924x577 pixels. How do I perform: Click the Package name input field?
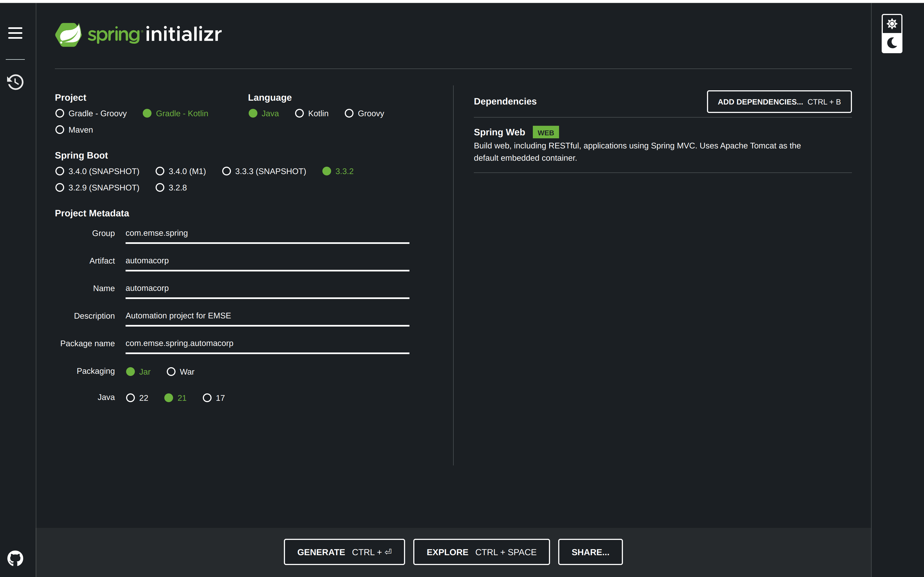click(x=267, y=343)
